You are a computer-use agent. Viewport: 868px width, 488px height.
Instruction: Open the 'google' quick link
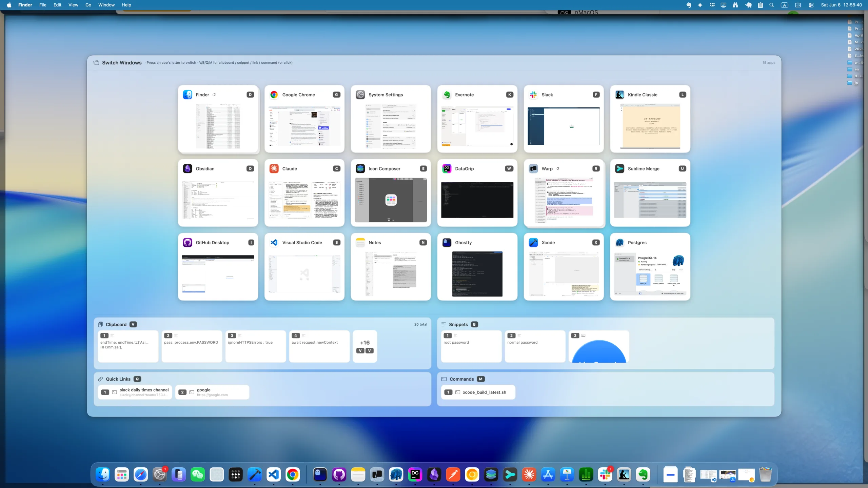pyautogui.click(x=212, y=392)
